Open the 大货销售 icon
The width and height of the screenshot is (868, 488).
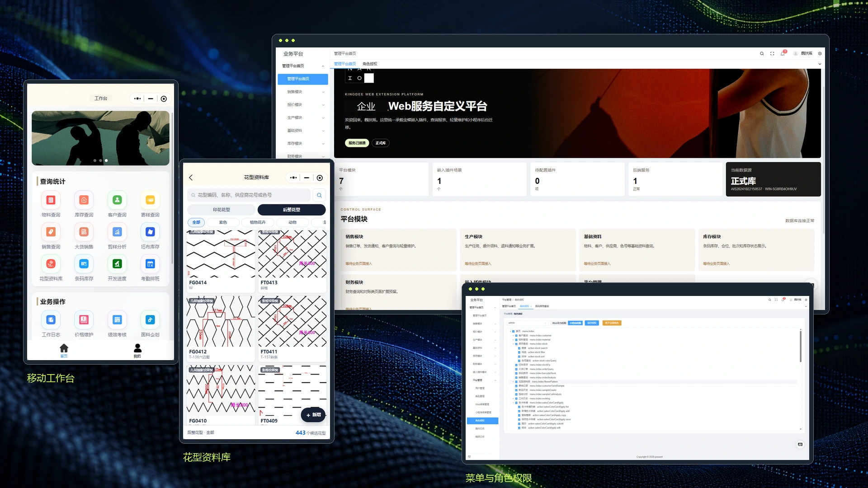84,232
